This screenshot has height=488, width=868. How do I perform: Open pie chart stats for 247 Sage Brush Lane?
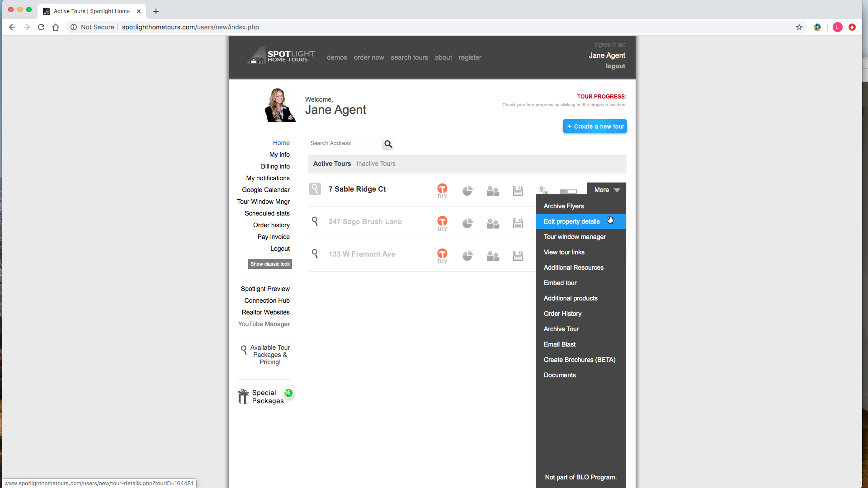coord(467,223)
